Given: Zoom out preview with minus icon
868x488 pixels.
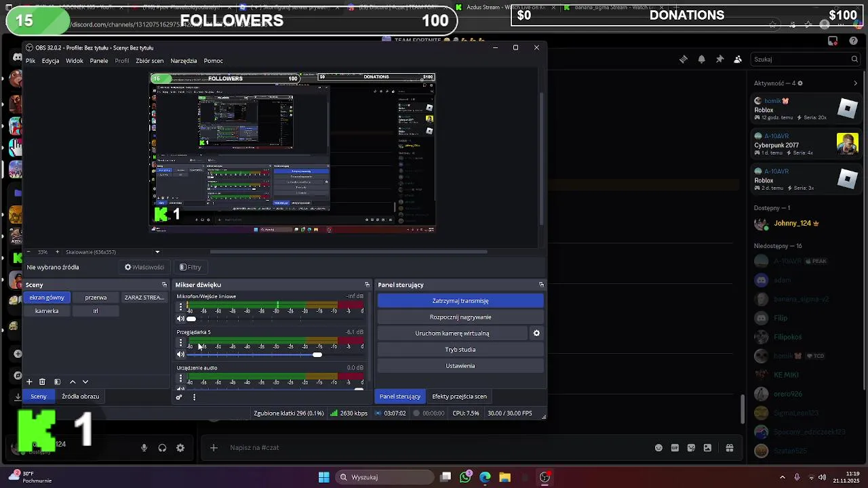Looking at the screenshot, I should [x=28, y=251].
